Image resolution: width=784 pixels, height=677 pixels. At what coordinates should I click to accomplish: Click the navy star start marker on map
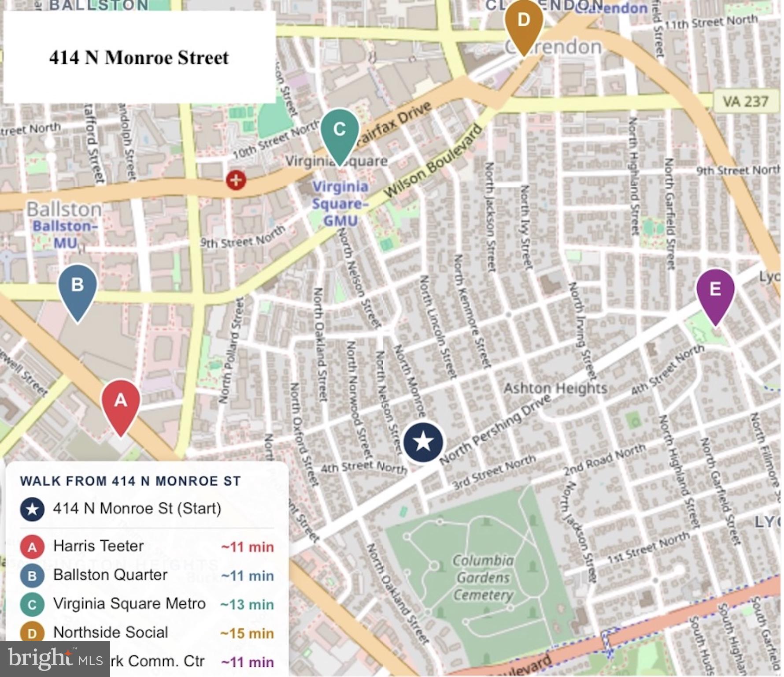423,442
